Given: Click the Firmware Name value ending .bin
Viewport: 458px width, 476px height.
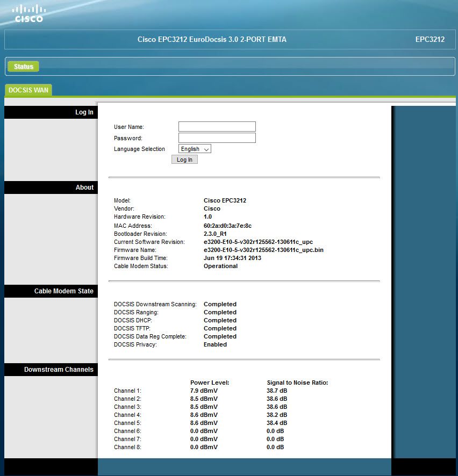Looking at the screenshot, I should pyautogui.click(x=263, y=250).
